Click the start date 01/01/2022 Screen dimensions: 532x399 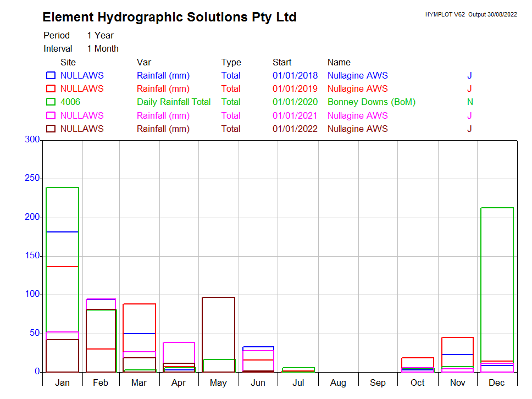point(295,129)
